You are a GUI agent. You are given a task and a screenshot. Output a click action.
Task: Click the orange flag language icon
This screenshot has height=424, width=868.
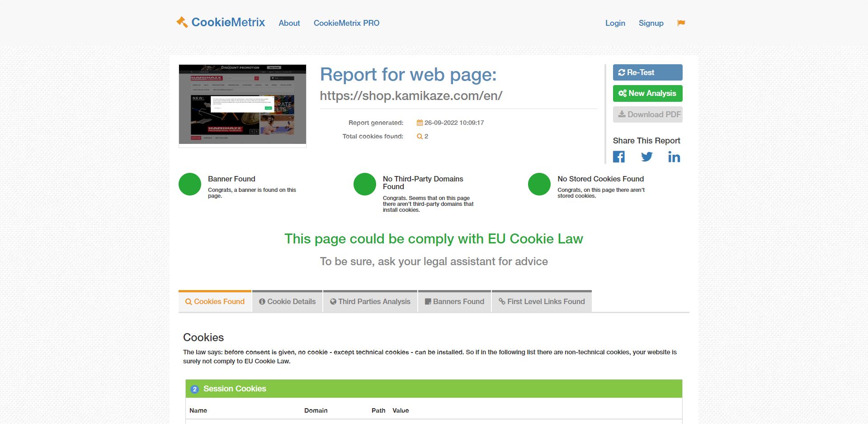click(681, 23)
